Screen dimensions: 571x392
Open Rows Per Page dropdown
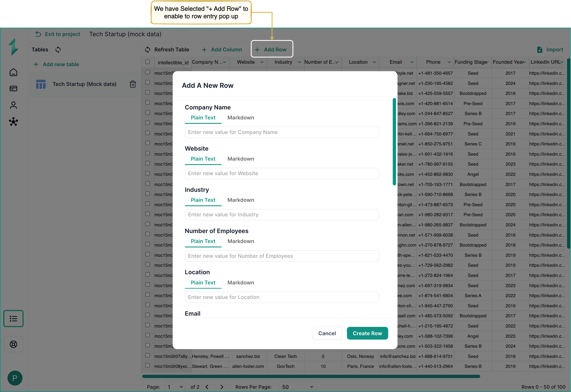coord(298,387)
